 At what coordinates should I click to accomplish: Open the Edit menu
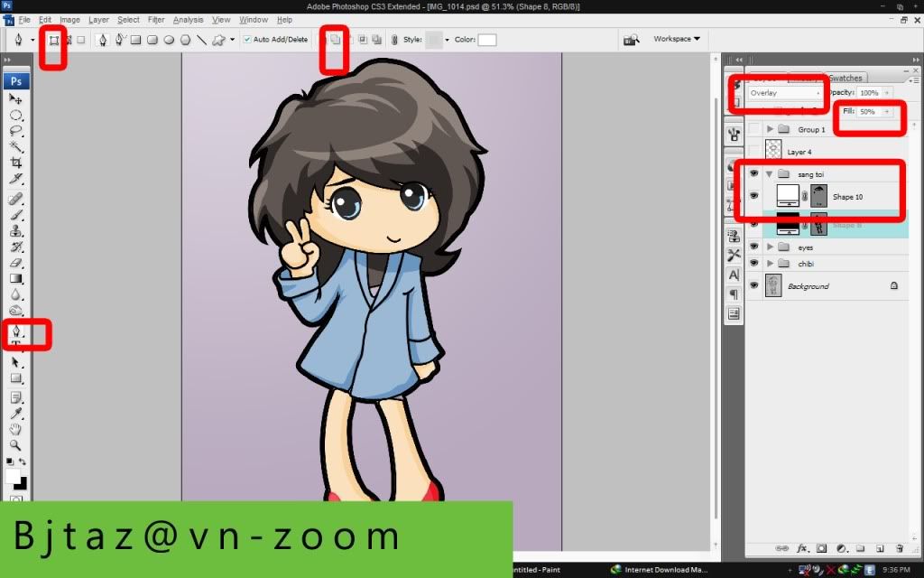45,20
